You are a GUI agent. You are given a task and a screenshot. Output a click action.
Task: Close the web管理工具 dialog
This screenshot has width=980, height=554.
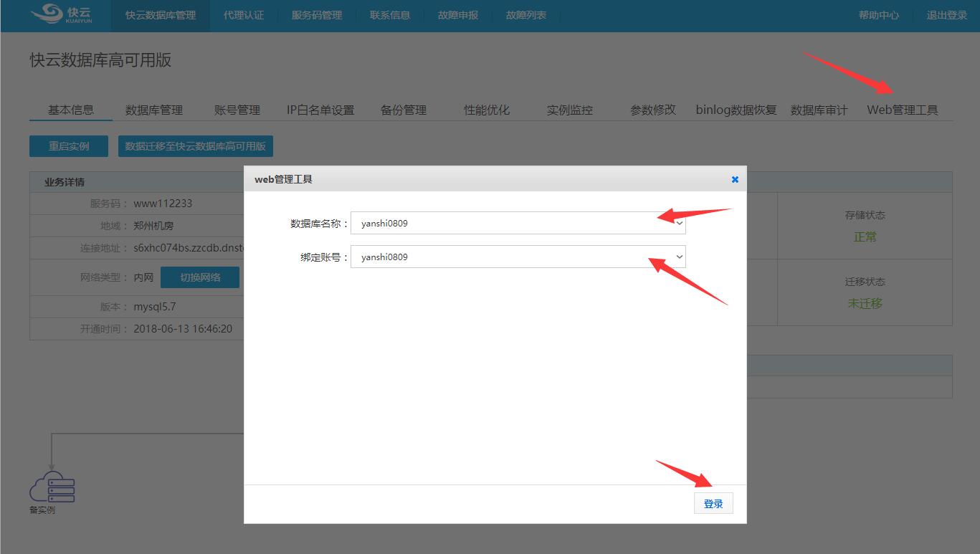click(x=735, y=179)
